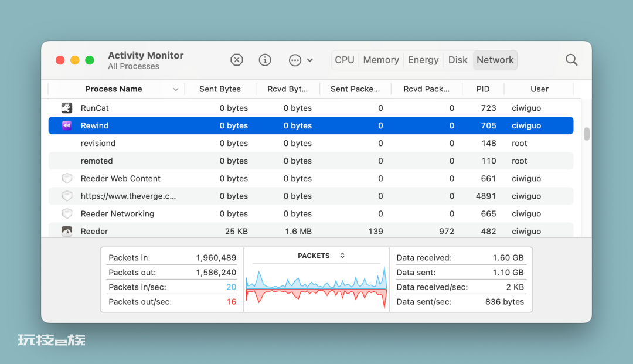Sort by Rcvd Bytes column header
The height and width of the screenshot is (364, 633).
pyautogui.click(x=287, y=89)
